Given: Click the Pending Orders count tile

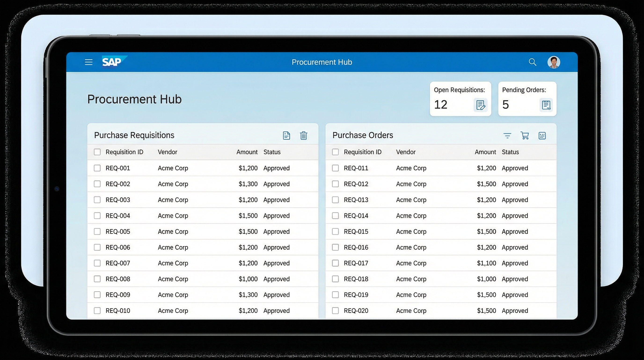Looking at the screenshot, I should (x=527, y=99).
